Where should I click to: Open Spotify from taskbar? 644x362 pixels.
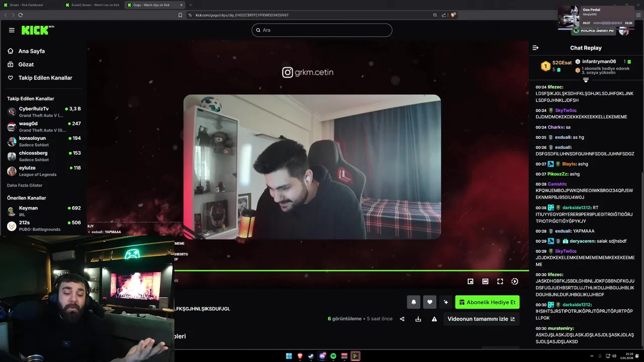334,356
